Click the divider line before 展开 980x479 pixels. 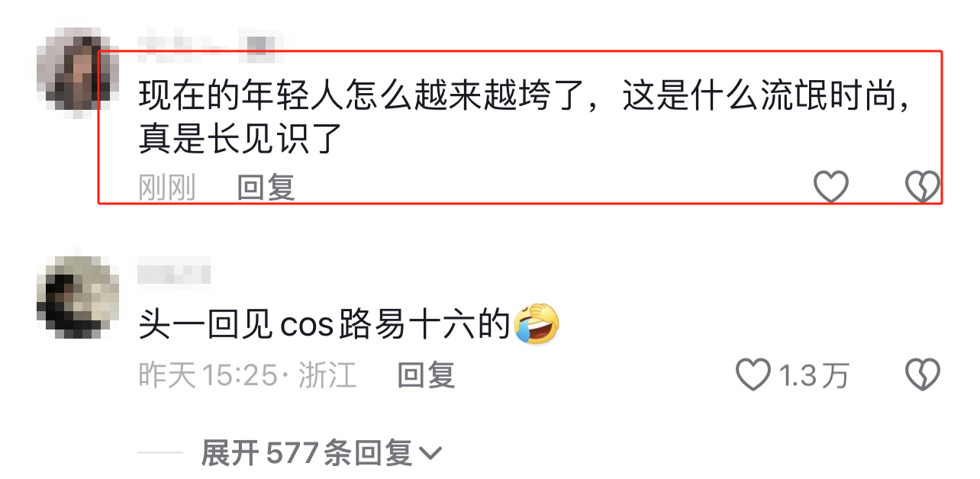(x=161, y=453)
